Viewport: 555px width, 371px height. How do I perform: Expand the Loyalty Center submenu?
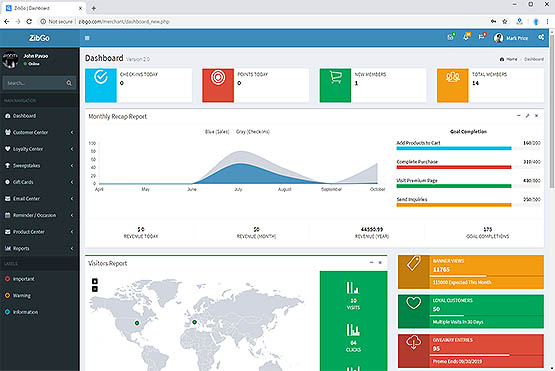point(39,149)
